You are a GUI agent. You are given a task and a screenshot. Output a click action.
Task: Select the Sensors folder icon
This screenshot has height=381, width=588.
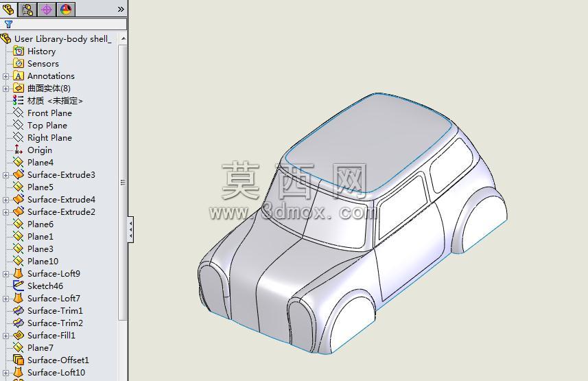tap(19, 63)
